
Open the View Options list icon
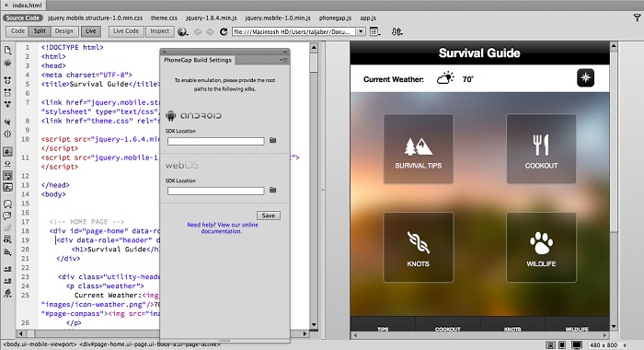click(374, 31)
